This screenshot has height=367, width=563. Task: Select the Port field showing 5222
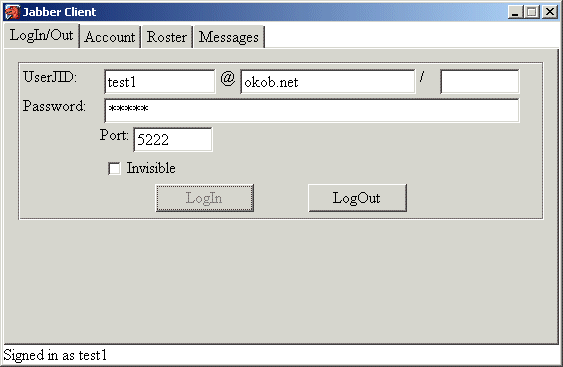(x=173, y=139)
